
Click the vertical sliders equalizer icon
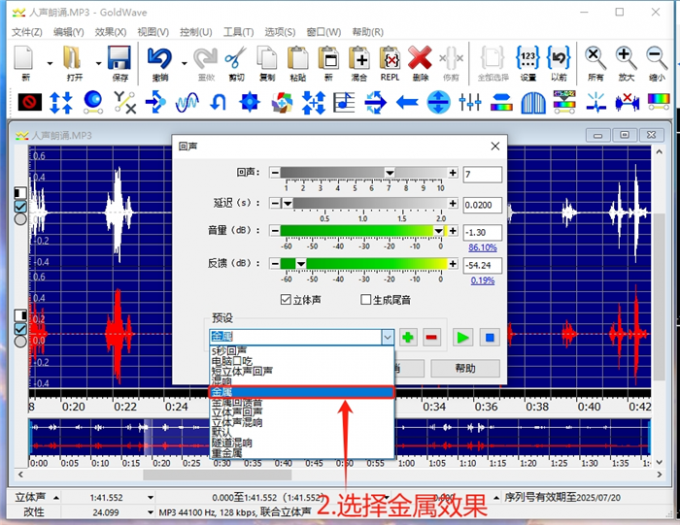[470, 103]
